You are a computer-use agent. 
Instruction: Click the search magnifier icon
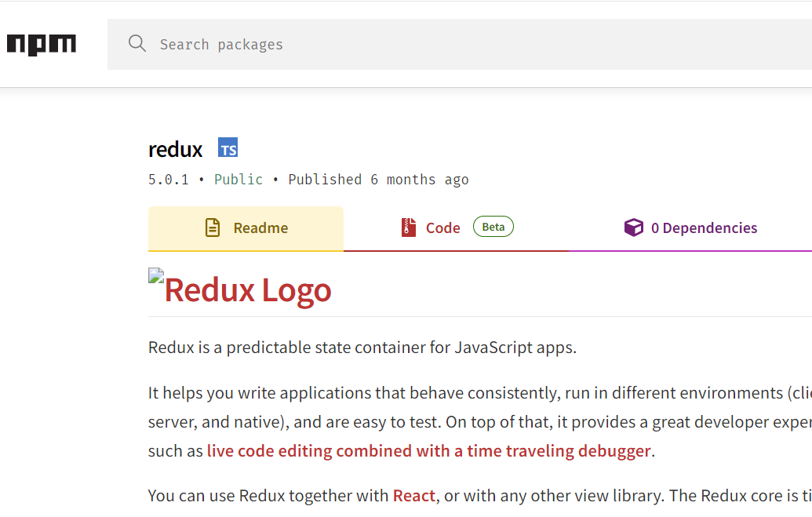pos(137,43)
